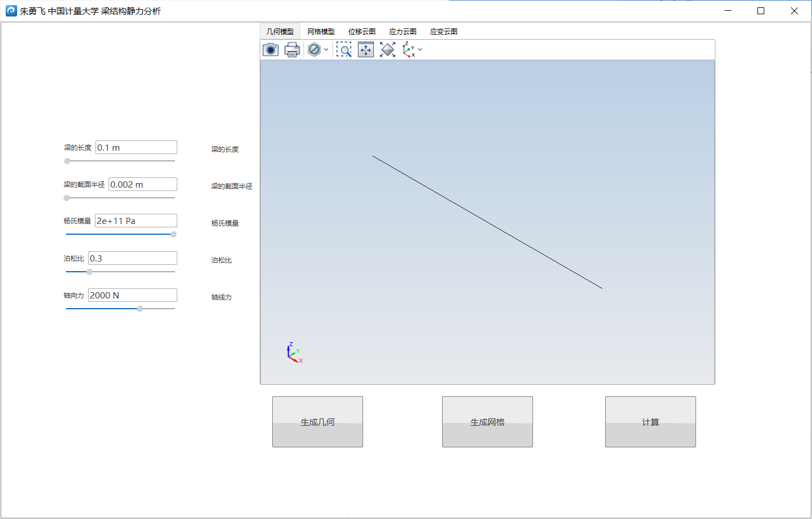
Task: Click the hexagon display mode icon
Action: click(314, 50)
